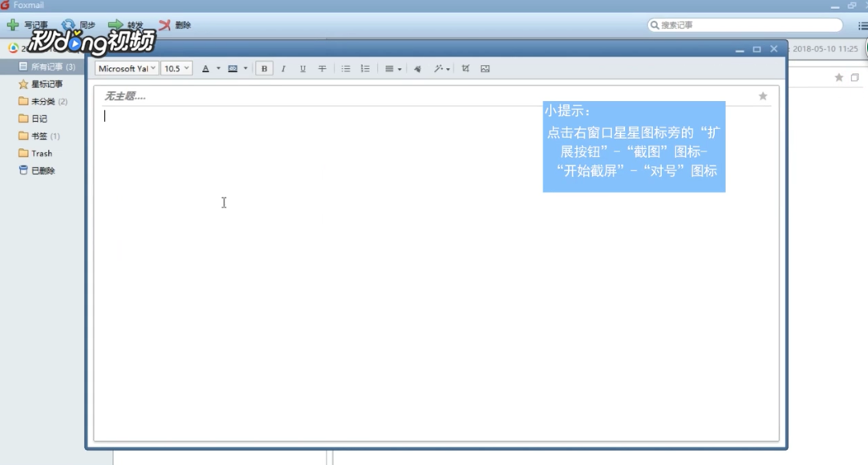Toggle bold formatting

264,68
